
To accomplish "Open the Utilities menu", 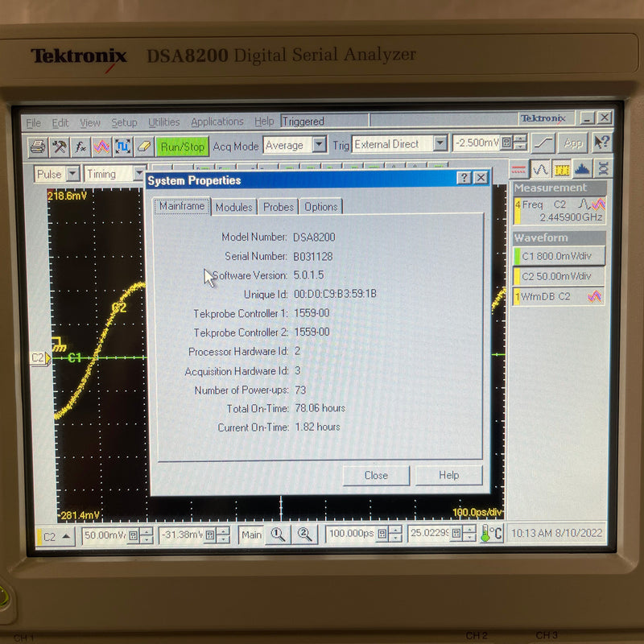I will tap(164, 122).
